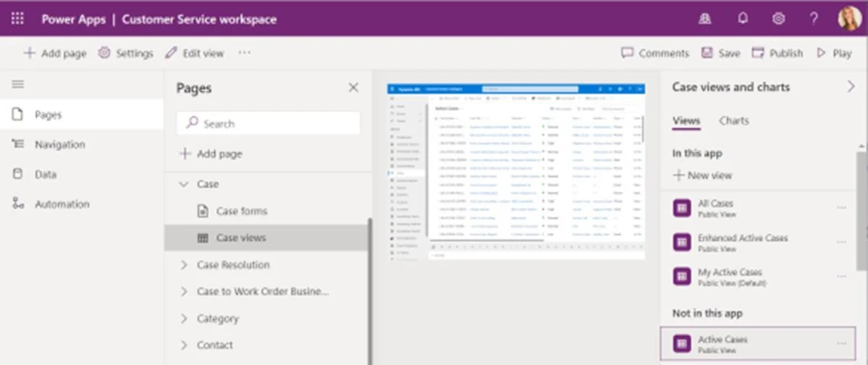Select Data in the left rail
Screen dimensions: 868x365
[x=81, y=175]
